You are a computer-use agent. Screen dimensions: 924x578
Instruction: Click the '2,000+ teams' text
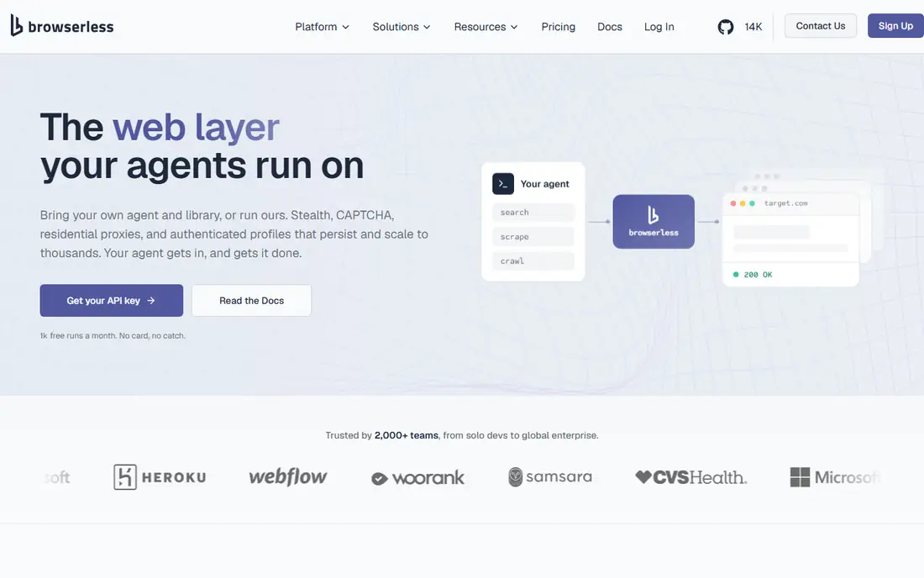(406, 435)
